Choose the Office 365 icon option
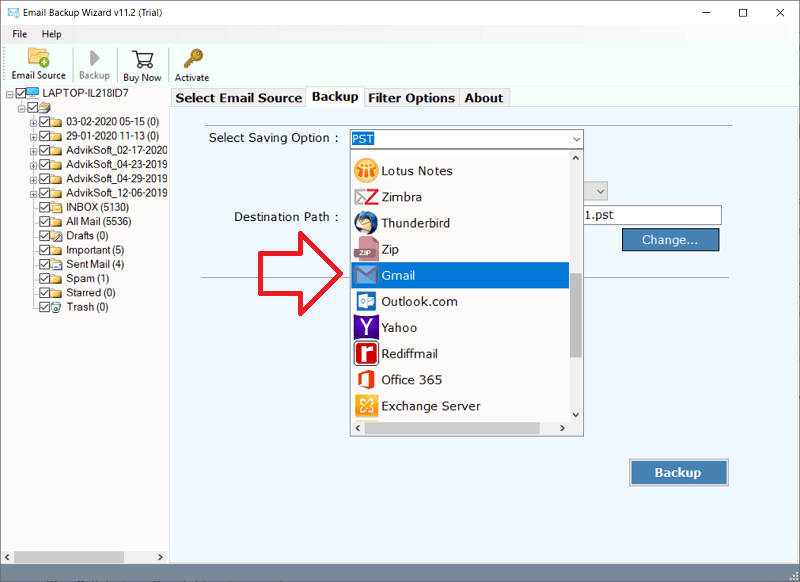 click(x=366, y=379)
